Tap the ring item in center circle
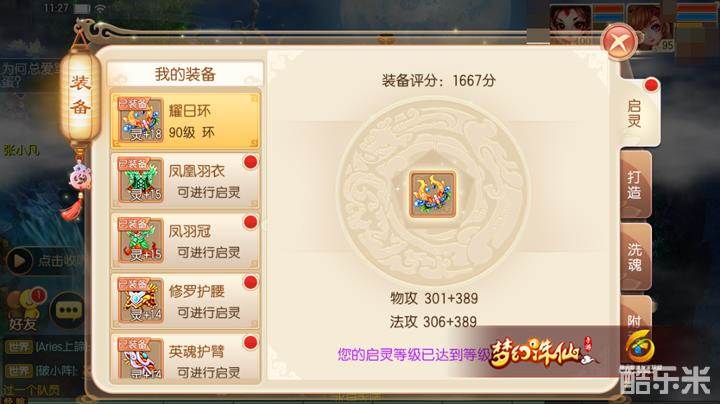Image resolution: width=720 pixels, height=404 pixels. (x=433, y=194)
